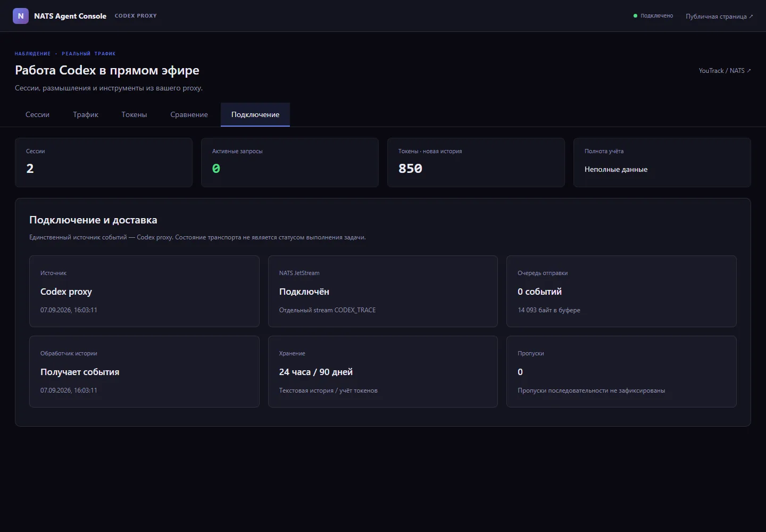766x532 pixels.
Task: Switch to the Трафик tab
Action: click(86, 114)
